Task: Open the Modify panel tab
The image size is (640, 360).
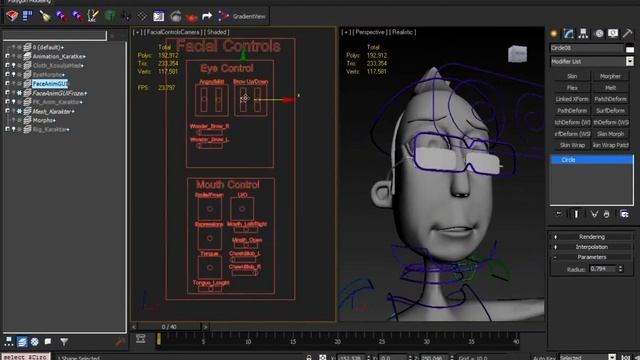Action: tap(569, 33)
